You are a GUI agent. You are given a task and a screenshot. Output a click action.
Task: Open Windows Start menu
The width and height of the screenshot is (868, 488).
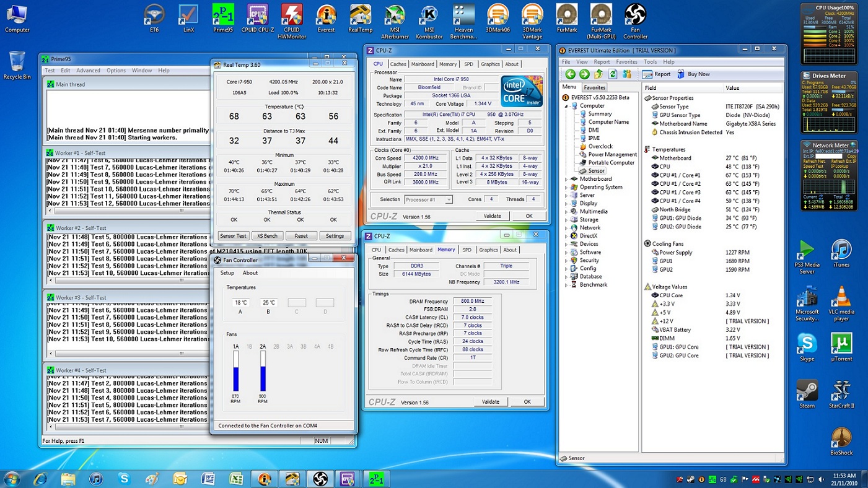coord(12,479)
